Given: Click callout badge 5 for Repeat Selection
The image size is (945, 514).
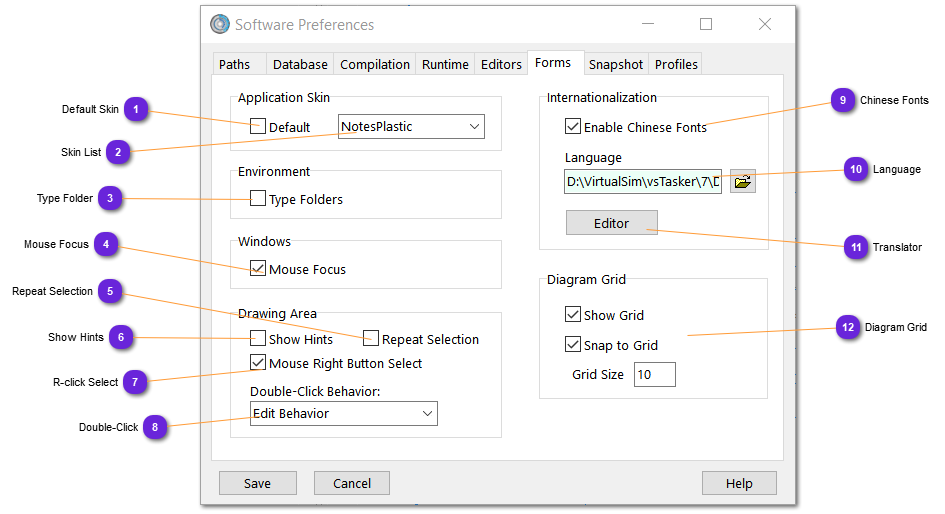Looking at the screenshot, I should point(112,292).
